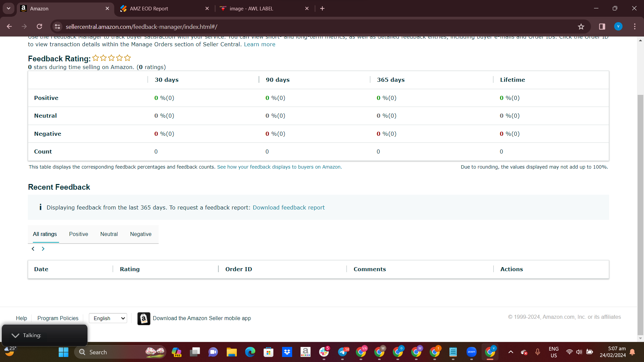
Task: Reload the Seller Central page
Action: pos(39,26)
